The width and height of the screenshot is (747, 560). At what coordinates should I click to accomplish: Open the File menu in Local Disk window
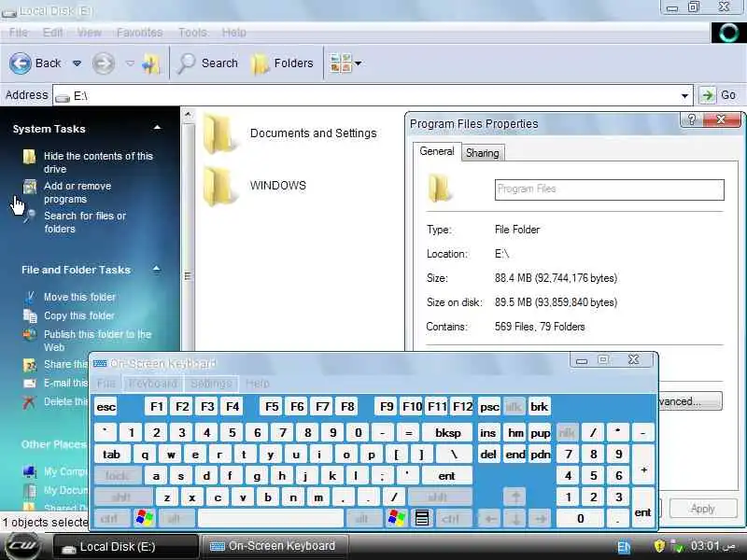coord(18,33)
